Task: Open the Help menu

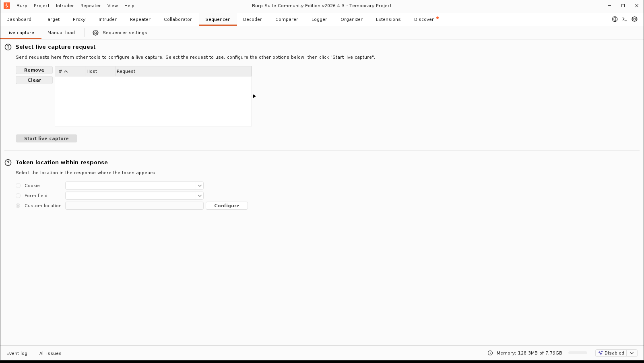Action: tap(129, 6)
